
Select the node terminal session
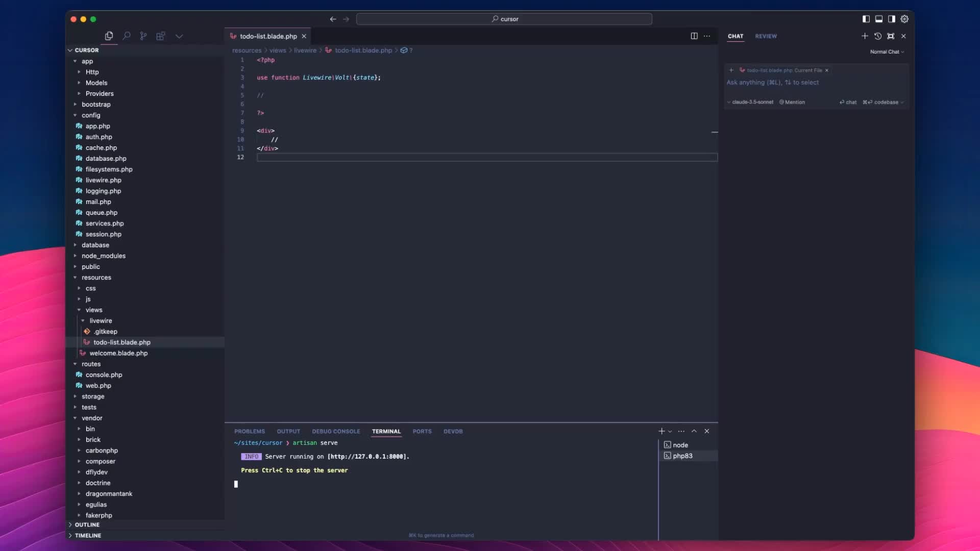(x=688, y=445)
